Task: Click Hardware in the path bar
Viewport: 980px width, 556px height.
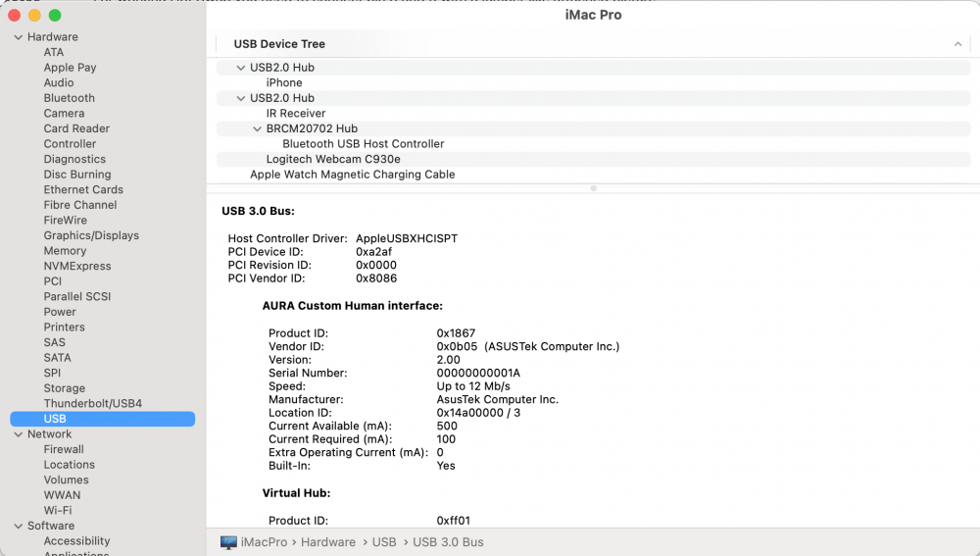Action: point(328,542)
